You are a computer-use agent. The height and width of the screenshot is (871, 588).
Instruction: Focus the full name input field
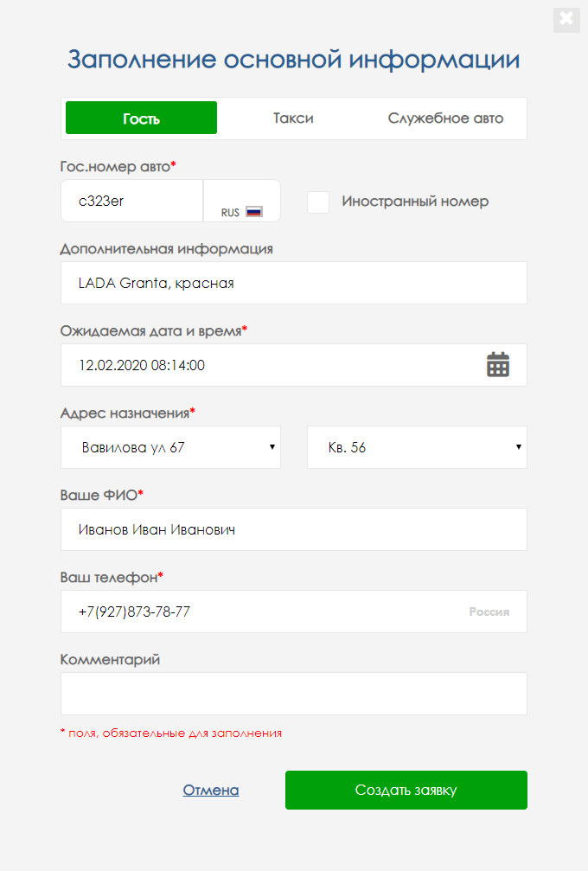293,529
